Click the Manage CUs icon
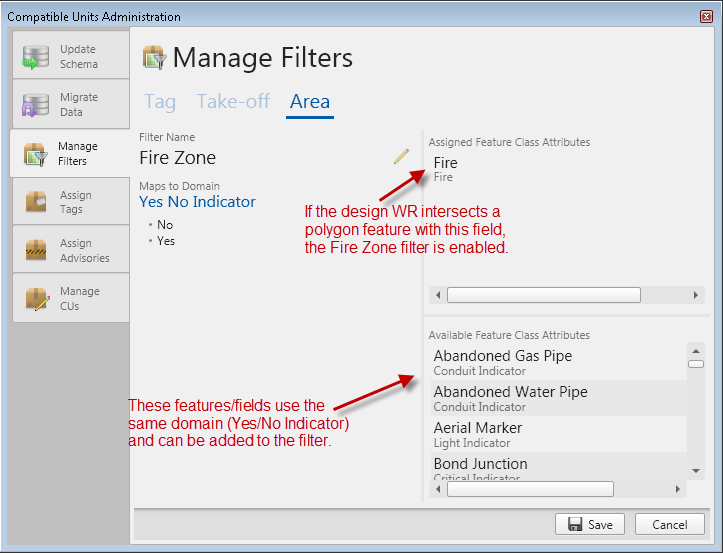Screen dimensions: 723x553 point(36,298)
